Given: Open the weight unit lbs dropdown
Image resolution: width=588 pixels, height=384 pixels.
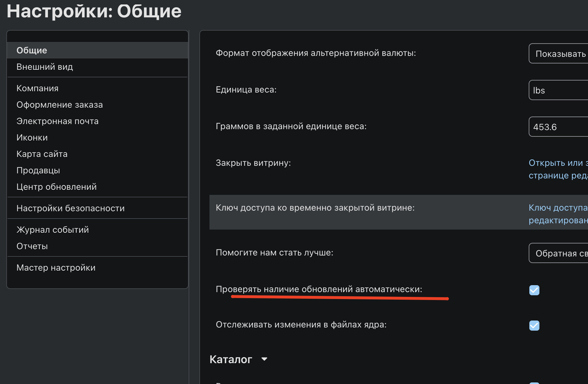Looking at the screenshot, I should point(558,90).
